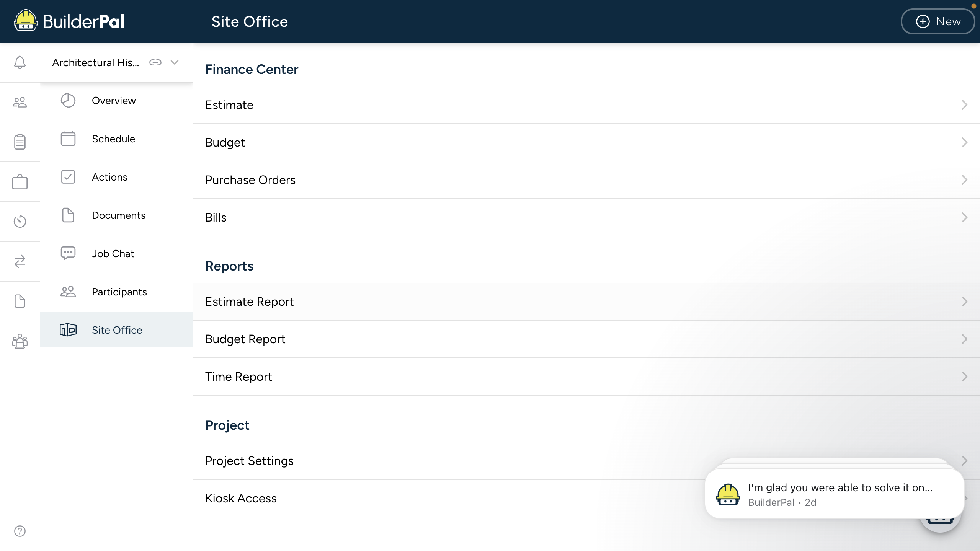Open the Time Report row chevron
Image resolution: width=980 pixels, height=551 pixels.
point(964,377)
